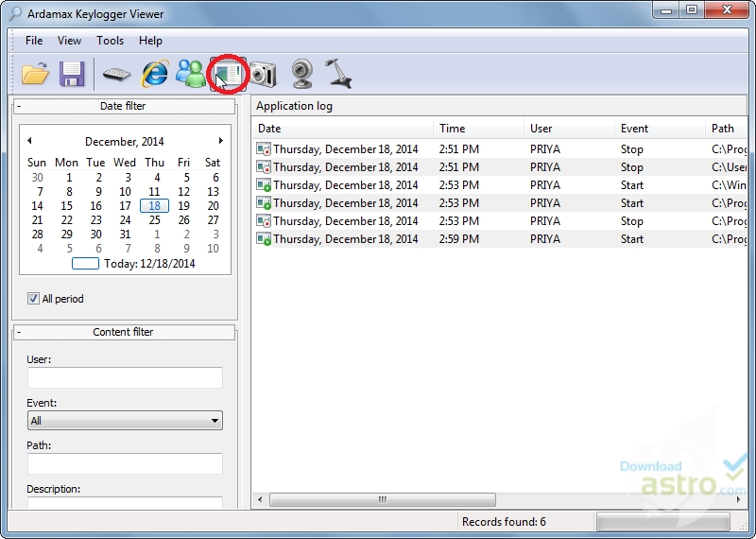The width and height of the screenshot is (756, 539).
Task: Show keystrokes log via keyboard icon
Action: coord(116,75)
